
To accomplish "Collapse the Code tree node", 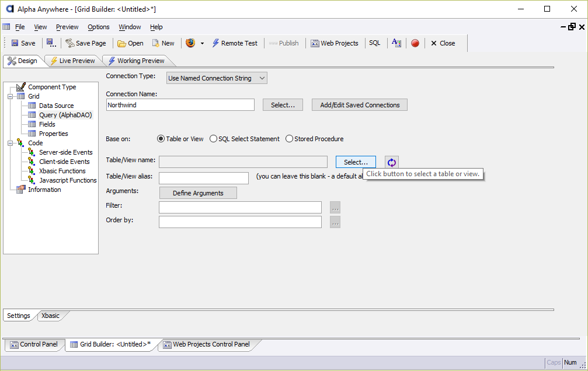I will 10,143.
